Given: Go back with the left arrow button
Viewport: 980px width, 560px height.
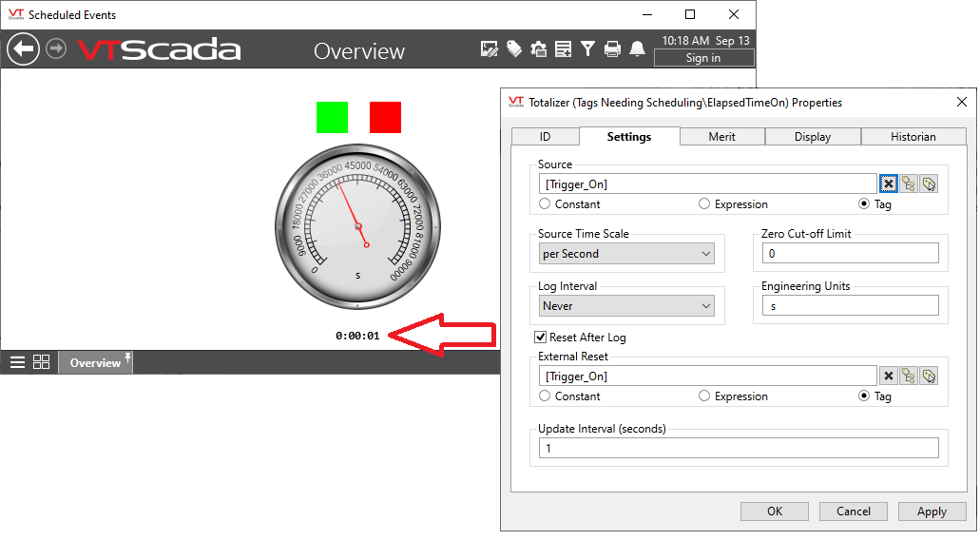Looking at the screenshot, I should coord(24,48).
